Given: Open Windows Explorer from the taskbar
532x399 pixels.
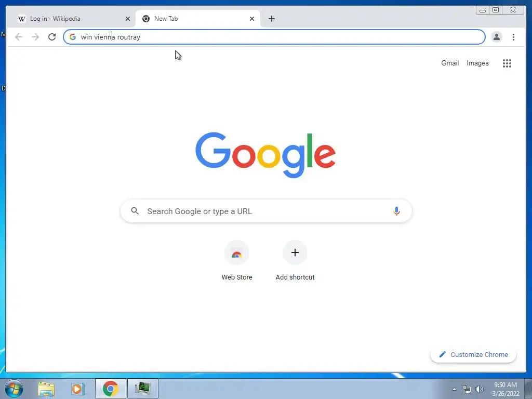Looking at the screenshot, I should tap(46, 389).
